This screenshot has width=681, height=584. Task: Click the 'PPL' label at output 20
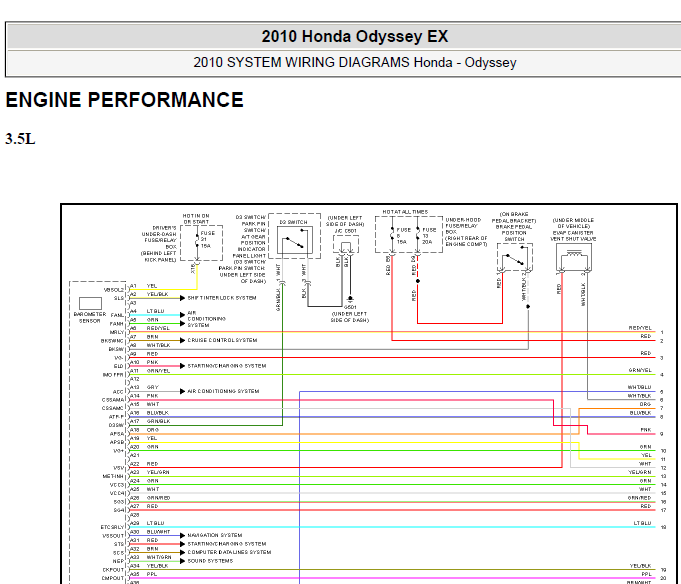pyautogui.click(x=647, y=574)
